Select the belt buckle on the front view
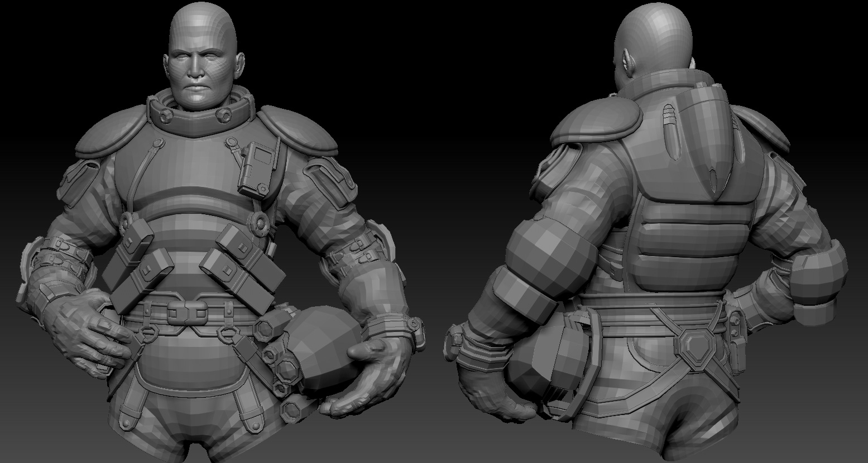 (x=187, y=314)
